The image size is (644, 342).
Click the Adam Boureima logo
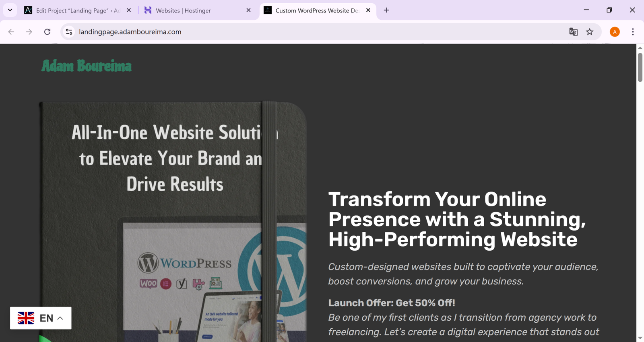coord(87,66)
